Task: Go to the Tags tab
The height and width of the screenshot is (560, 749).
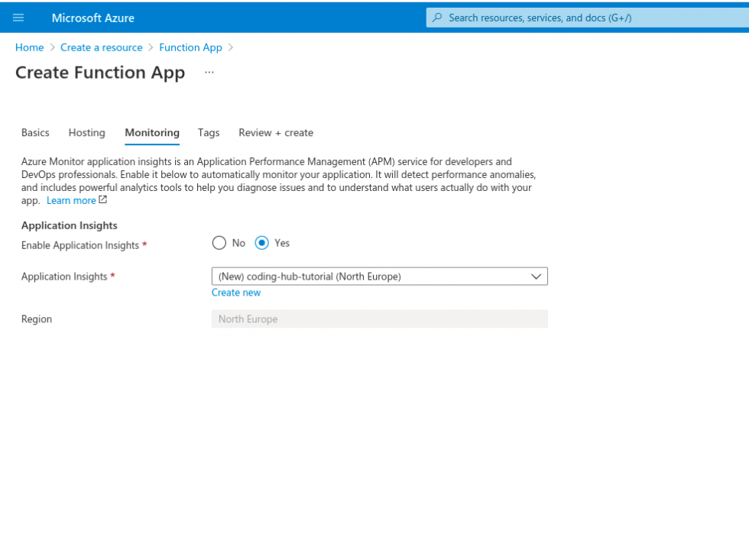Action: [x=209, y=133]
